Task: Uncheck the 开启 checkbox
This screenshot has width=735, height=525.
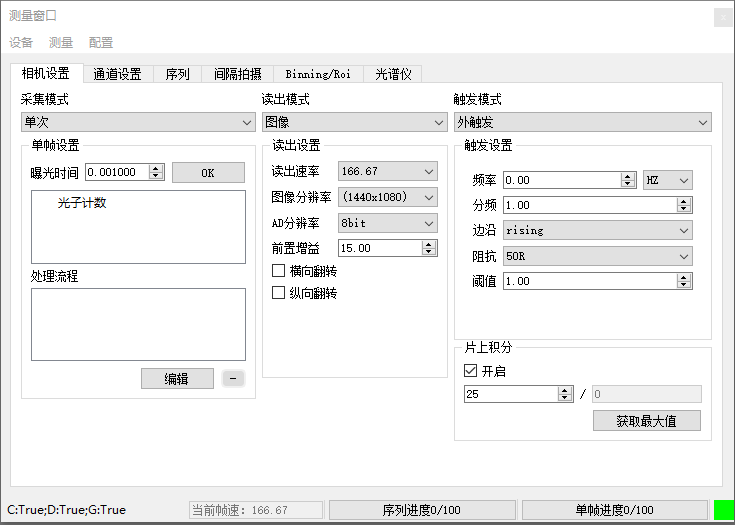Action: pos(471,370)
